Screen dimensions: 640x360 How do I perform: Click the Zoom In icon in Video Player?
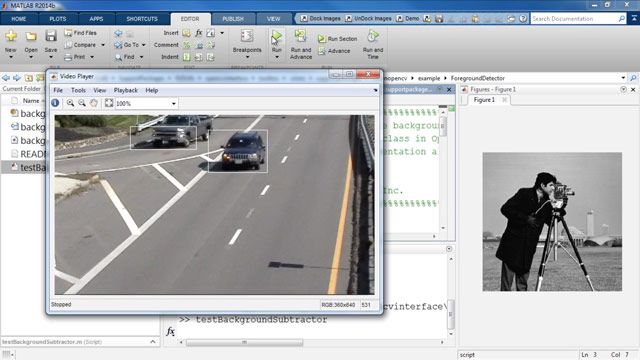(x=70, y=103)
